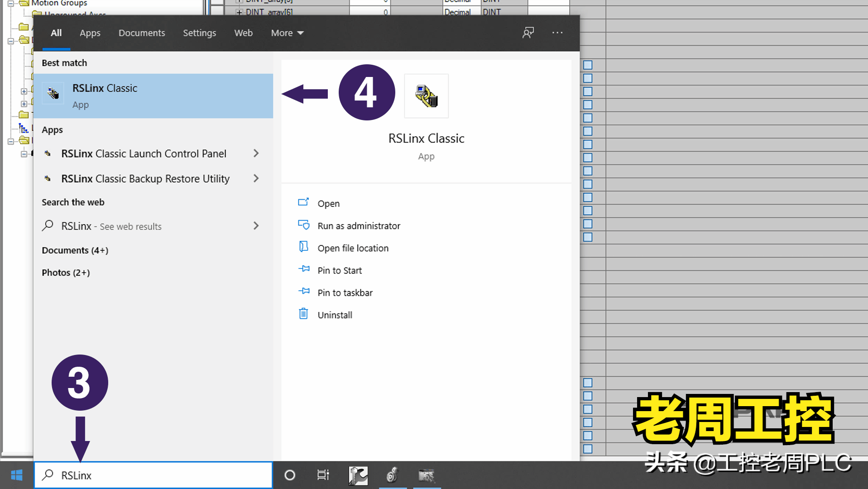Choose Run as administrator
The image size is (868, 489).
point(359,225)
